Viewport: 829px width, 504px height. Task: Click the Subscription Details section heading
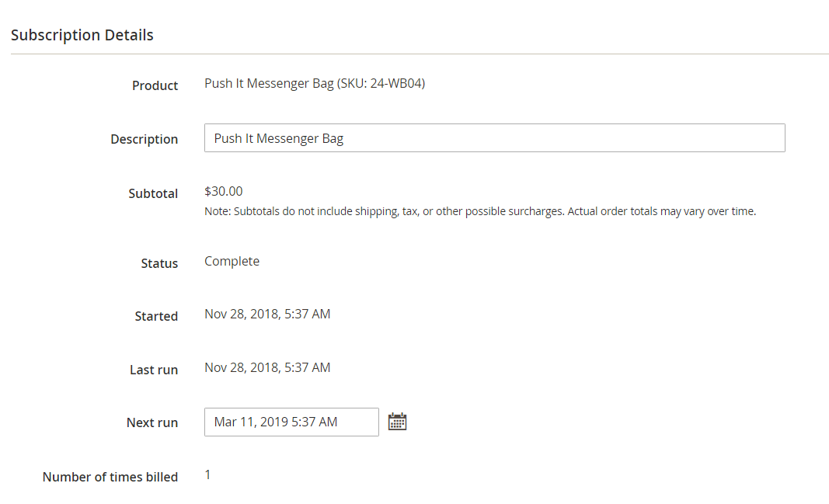[82, 35]
